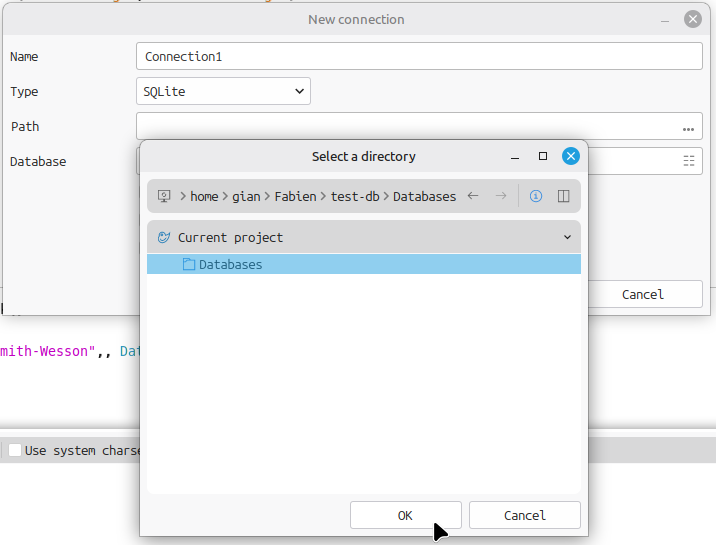Cancel the Select a directory dialog
Image resolution: width=716 pixels, height=545 pixels.
(x=524, y=515)
